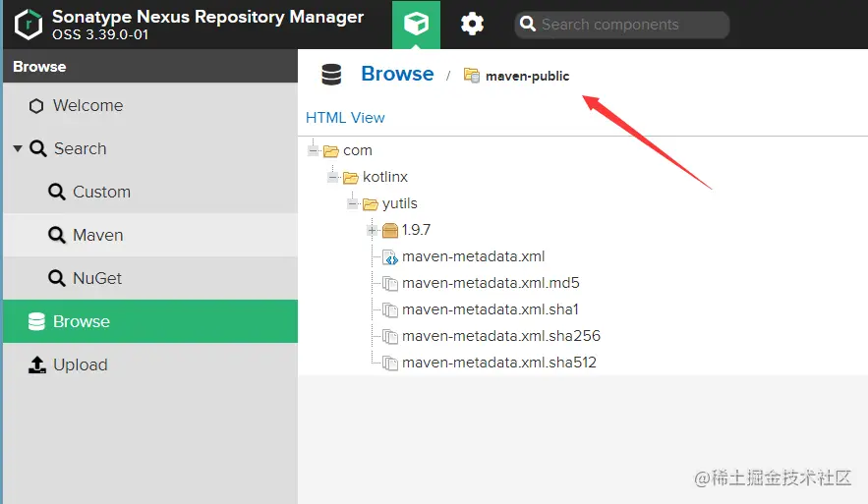Viewport: 868px width, 504px height.
Task: Collapse the Search section arrow in sidebar
Action: click(x=18, y=148)
